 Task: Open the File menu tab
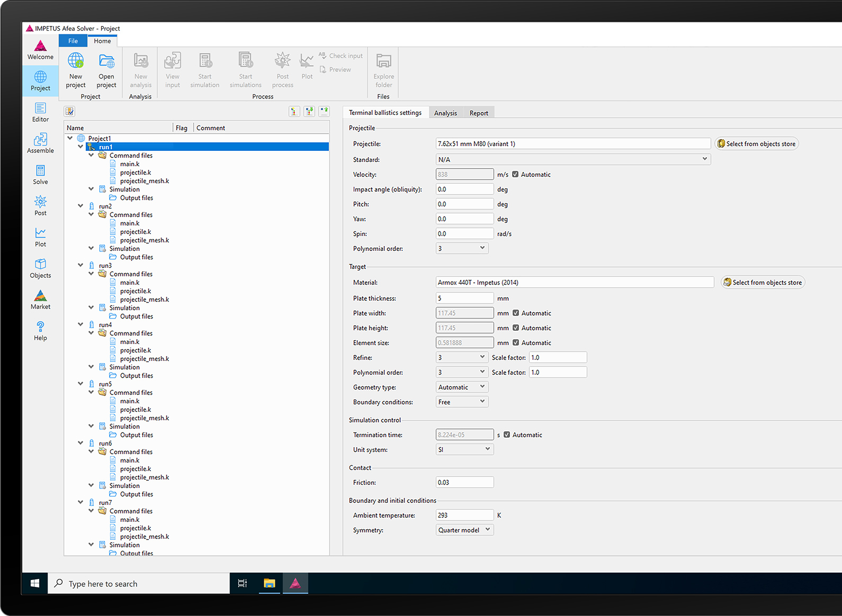click(73, 41)
